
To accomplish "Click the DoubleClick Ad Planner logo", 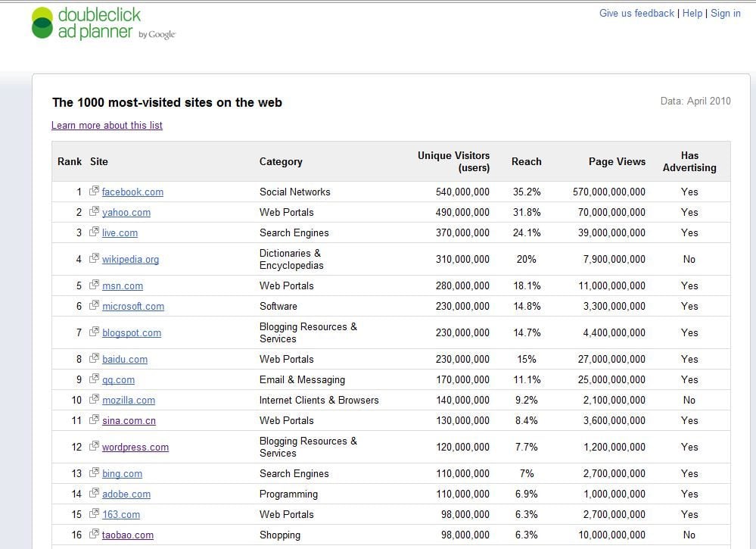I will point(103,23).
